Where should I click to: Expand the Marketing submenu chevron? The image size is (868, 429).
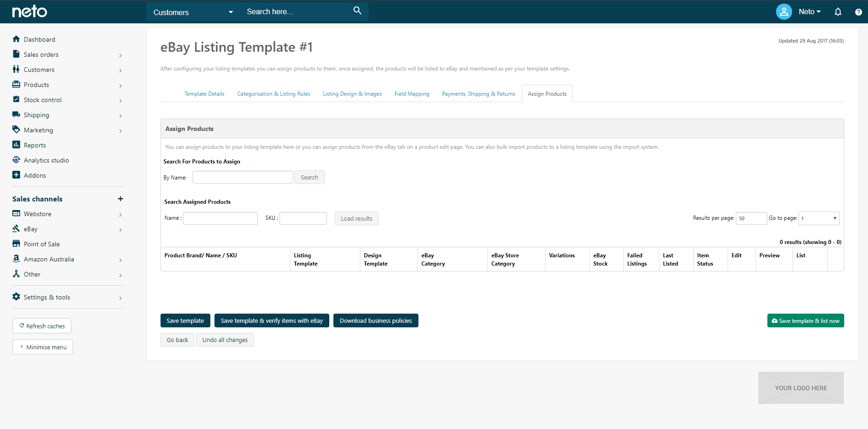tap(120, 131)
